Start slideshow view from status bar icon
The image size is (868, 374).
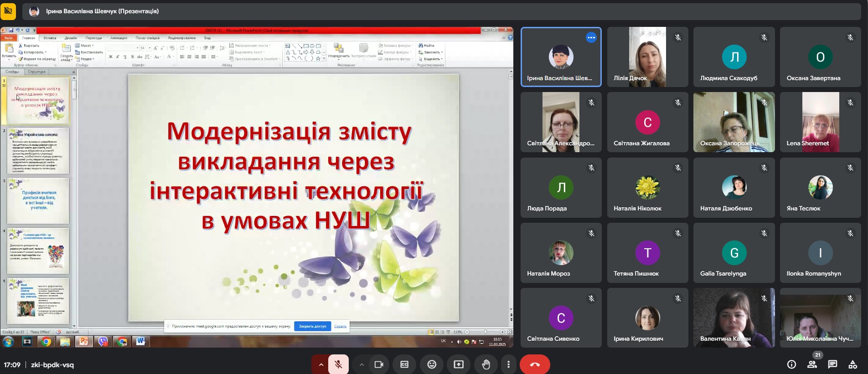(x=449, y=332)
